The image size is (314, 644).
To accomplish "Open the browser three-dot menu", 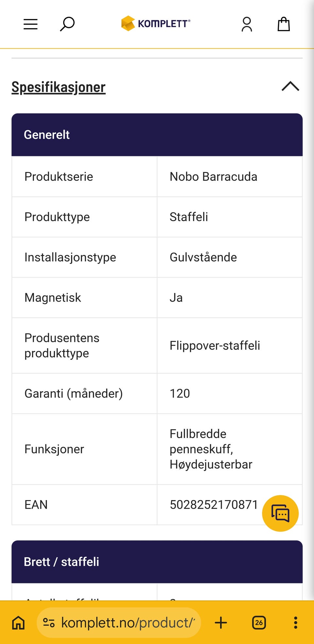I will pyautogui.click(x=296, y=623).
